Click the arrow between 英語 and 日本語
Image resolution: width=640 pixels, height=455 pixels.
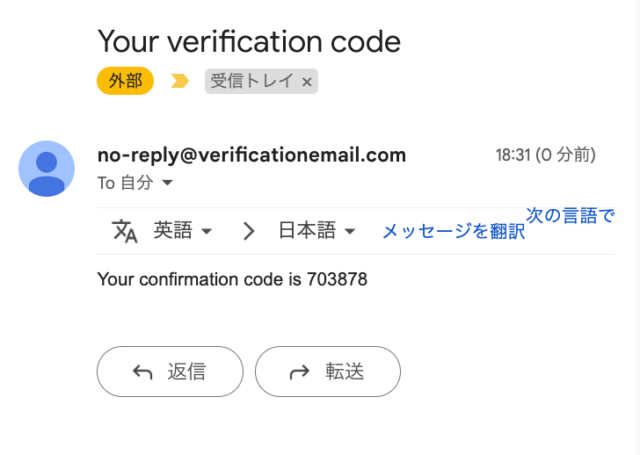pos(249,231)
